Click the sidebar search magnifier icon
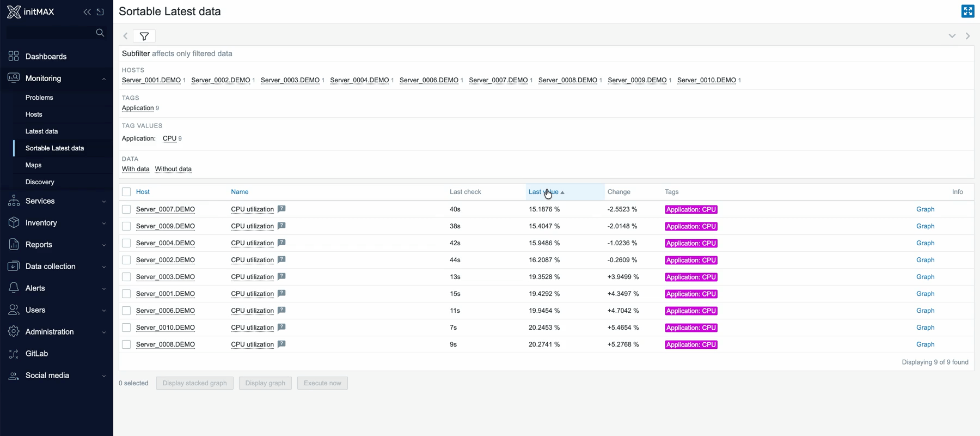Screen dimensions: 980x436 click(x=100, y=33)
